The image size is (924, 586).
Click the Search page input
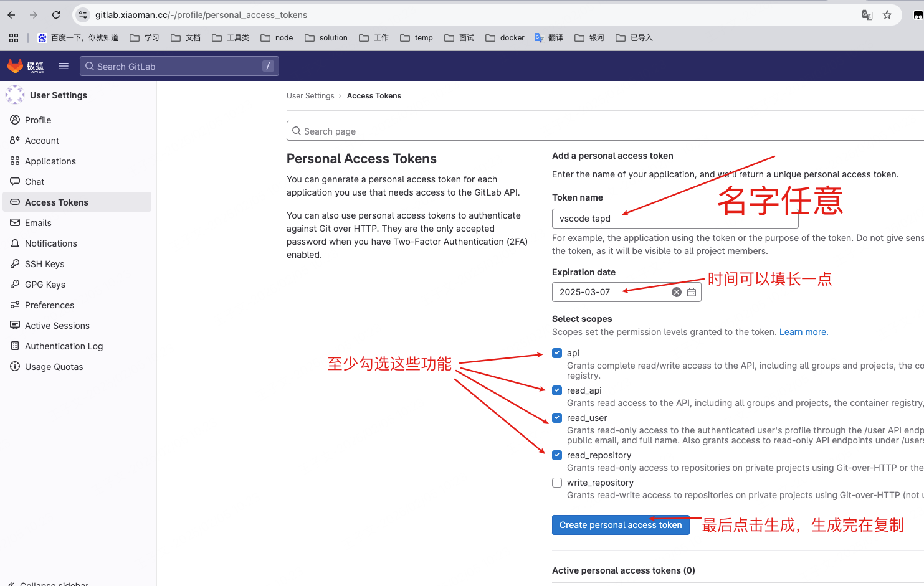(x=605, y=131)
